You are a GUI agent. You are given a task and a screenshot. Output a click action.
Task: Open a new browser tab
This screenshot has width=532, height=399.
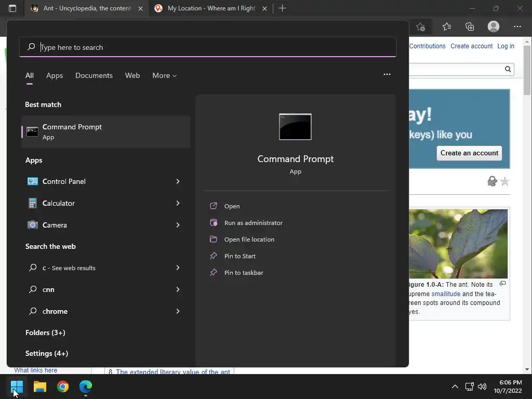coord(282,8)
